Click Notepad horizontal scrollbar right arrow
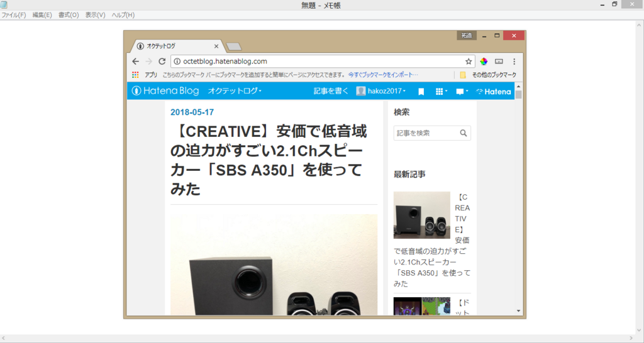This screenshot has height=343, width=644. coord(633,339)
